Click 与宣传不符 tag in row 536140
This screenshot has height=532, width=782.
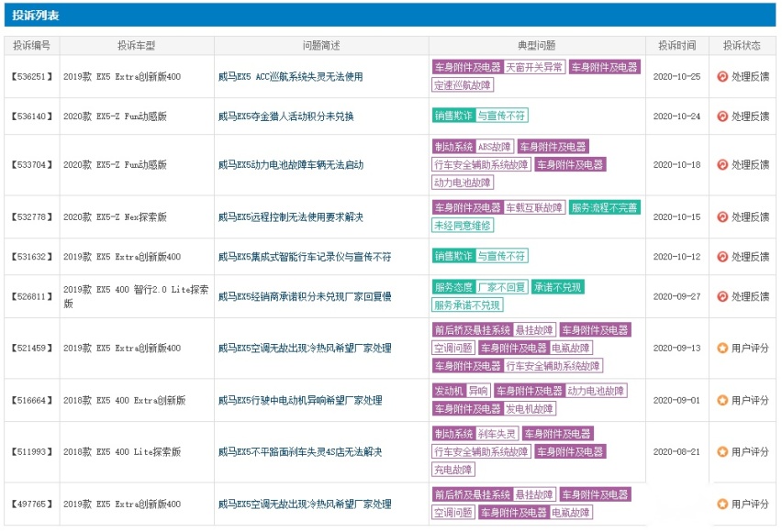click(x=501, y=116)
